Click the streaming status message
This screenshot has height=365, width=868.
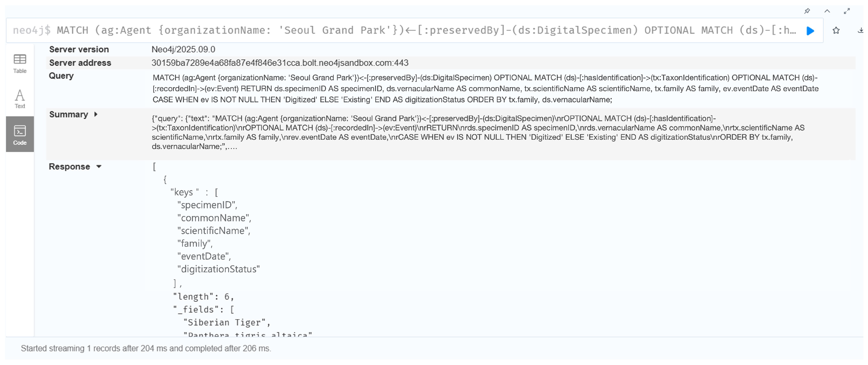click(x=146, y=349)
